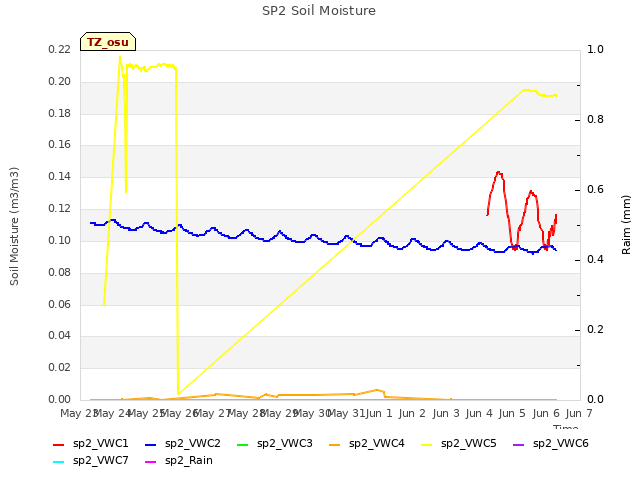The image size is (640, 480).
Task: Select sp2_Rain legend label
Action: (x=189, y=460)
